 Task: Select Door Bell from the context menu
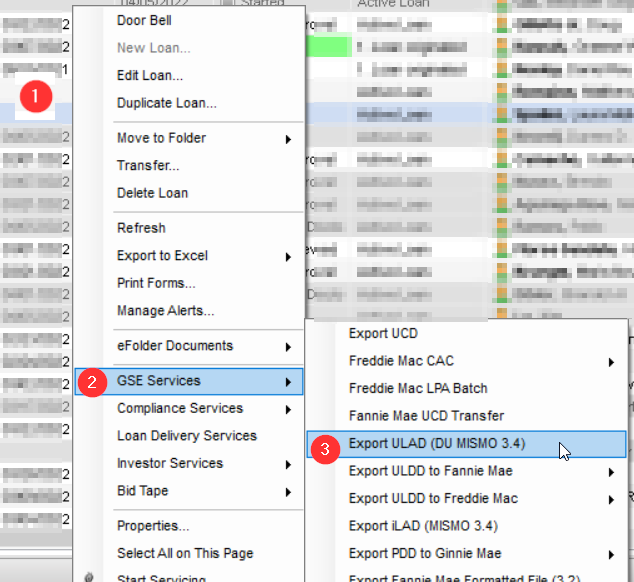pyautogui.click(x=188, y=20)
